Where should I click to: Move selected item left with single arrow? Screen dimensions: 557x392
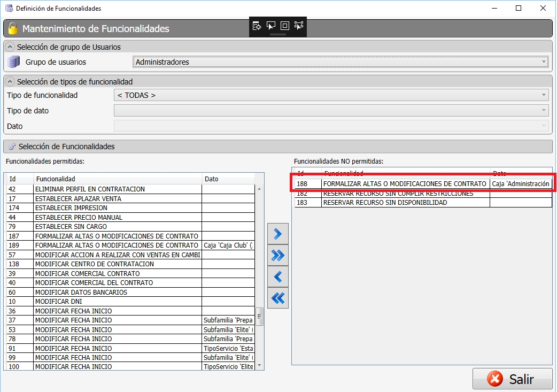(278, 276)
